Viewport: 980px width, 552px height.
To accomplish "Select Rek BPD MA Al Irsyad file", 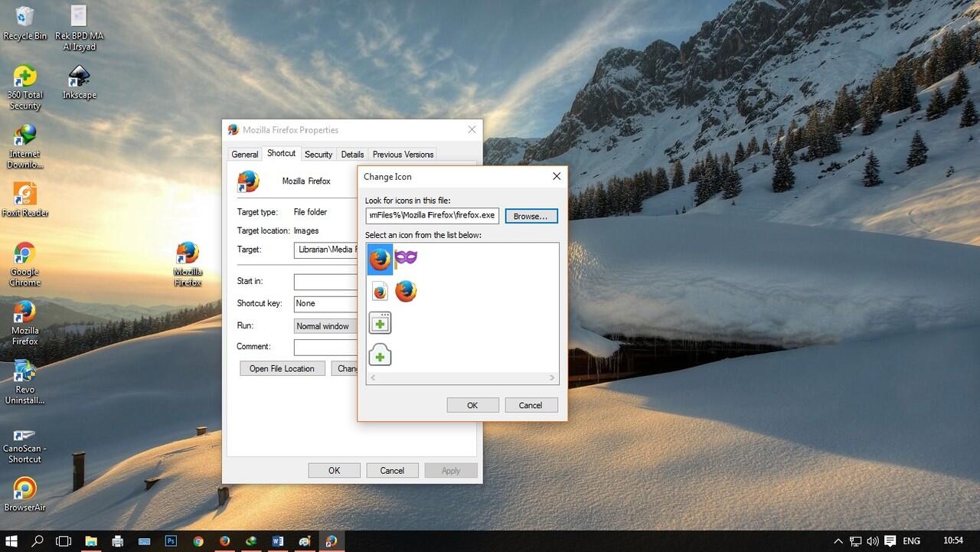I will pos(79,28).
